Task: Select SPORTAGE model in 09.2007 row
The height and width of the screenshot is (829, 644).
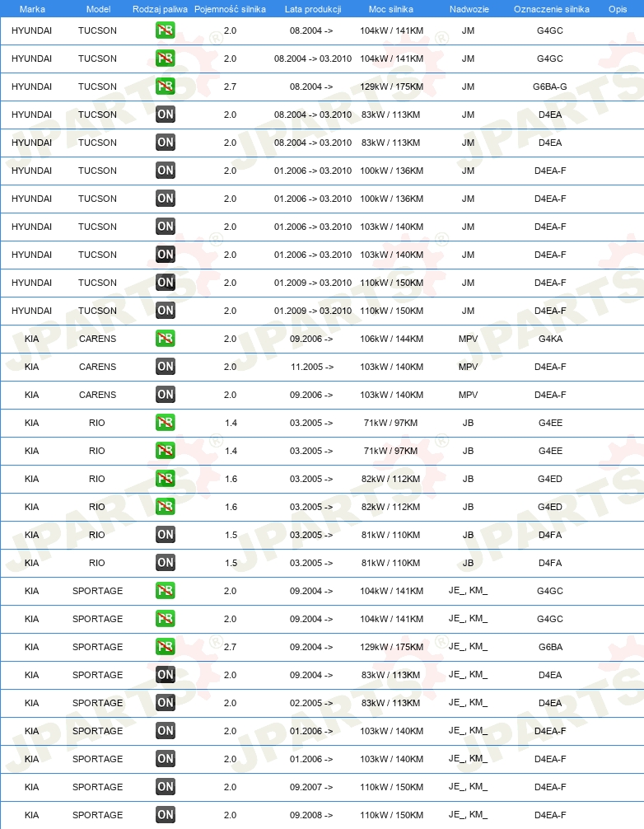Action: (x=98, y=787)
